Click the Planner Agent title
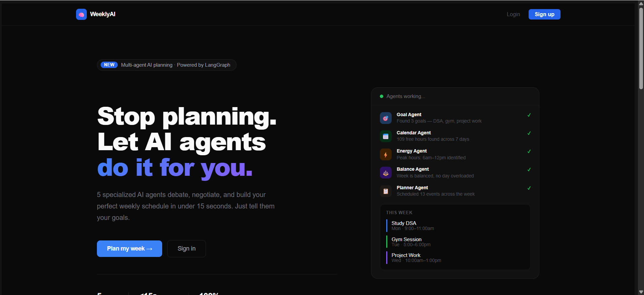Viewport: 644px width, 295px height. point(412,188)
